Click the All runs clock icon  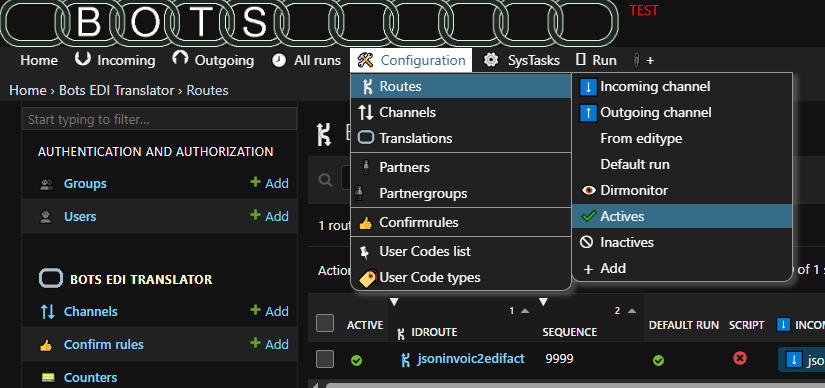(279, 61)
